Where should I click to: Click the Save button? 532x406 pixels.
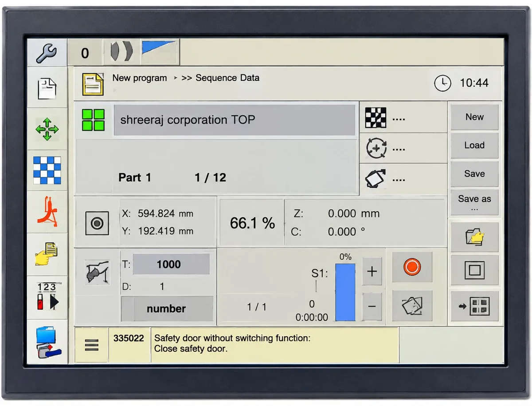click(x=474, y=173)
